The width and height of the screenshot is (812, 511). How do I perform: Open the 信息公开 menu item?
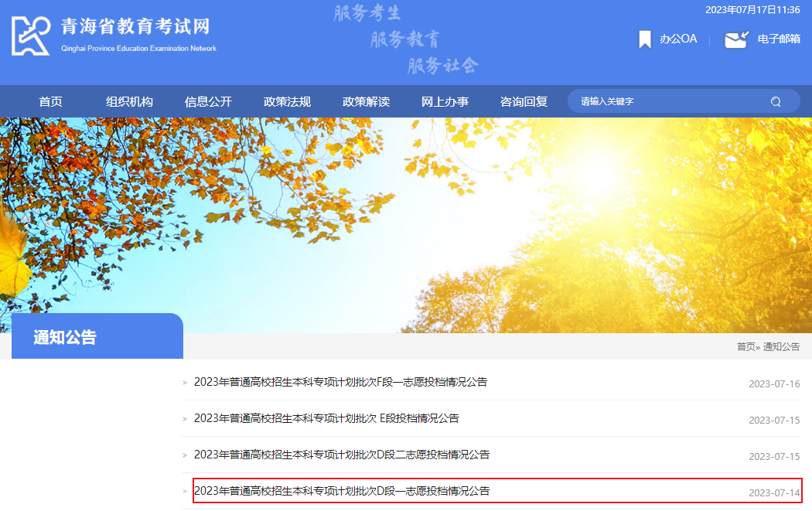tap(208, 101)
